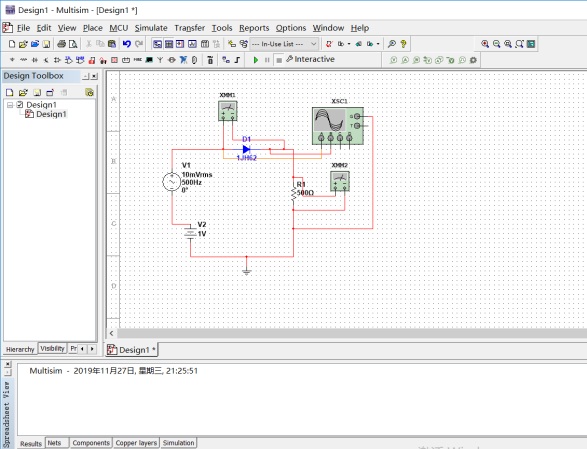Click the New design icon in main toolbar
This screenshot has height=449, width=587.
(x=12, y=44)
